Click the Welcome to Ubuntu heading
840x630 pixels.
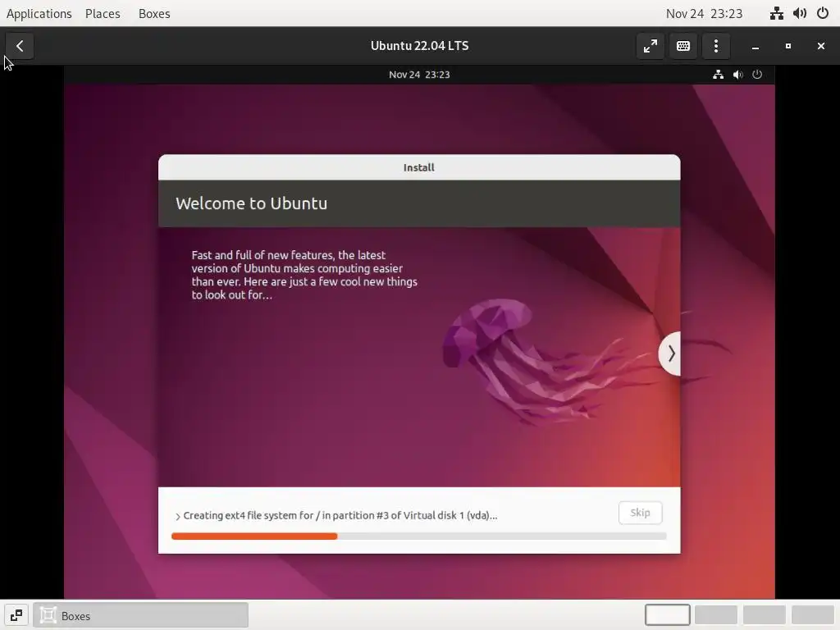pos(251,203)
